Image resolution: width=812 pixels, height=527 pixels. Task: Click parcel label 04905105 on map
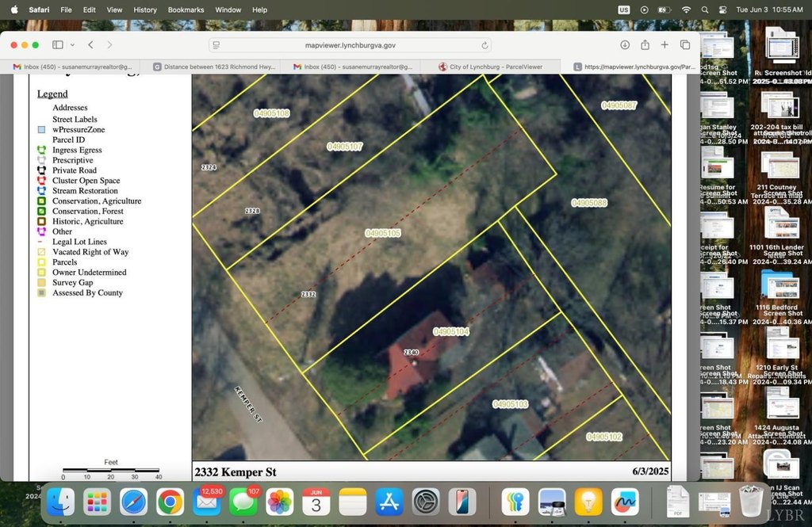383,234
